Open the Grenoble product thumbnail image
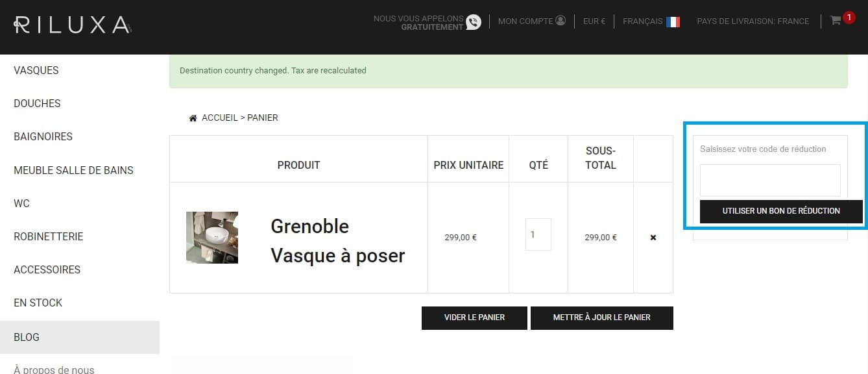Screen dimensions: 868x374 (212, 237)
